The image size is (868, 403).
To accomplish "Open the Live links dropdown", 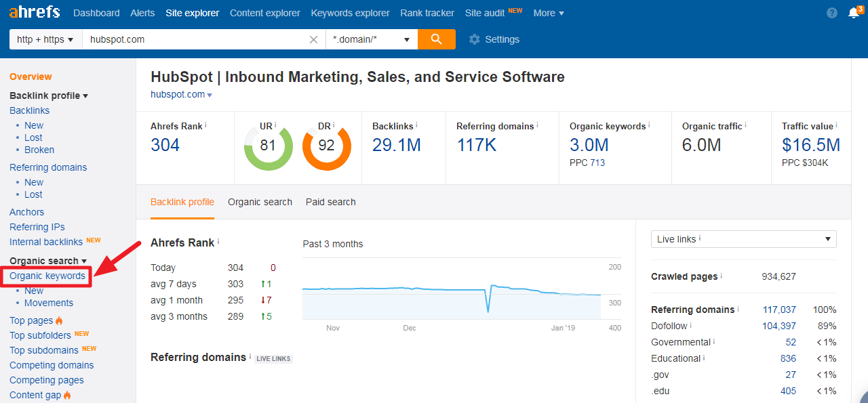I will (744, 239).
